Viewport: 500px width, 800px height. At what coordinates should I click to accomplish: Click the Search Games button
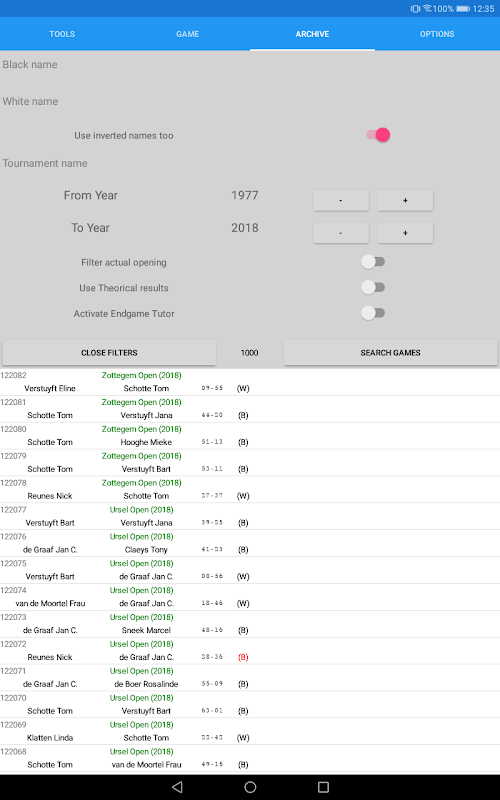[x=390, y=353]
